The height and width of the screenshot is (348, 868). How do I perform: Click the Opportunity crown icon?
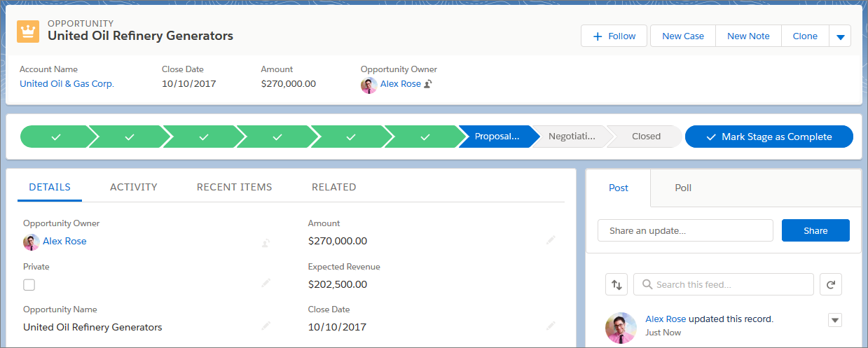28,31
